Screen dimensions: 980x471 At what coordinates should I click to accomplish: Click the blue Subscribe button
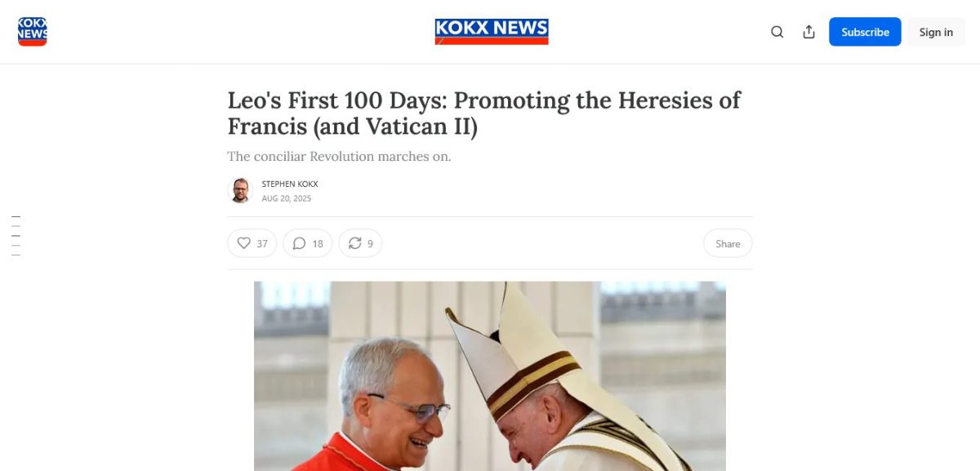[x=865, y=32]
